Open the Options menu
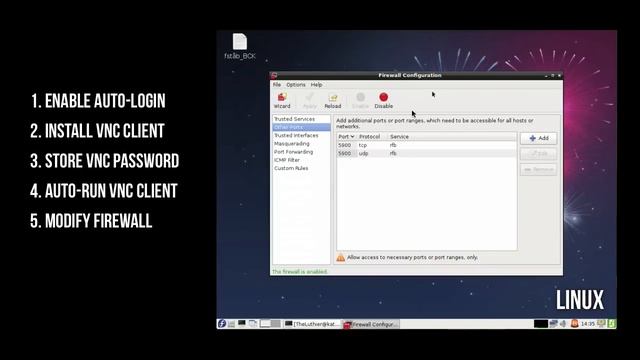Viewport: 640px width, 360px height. pos(296,84)
